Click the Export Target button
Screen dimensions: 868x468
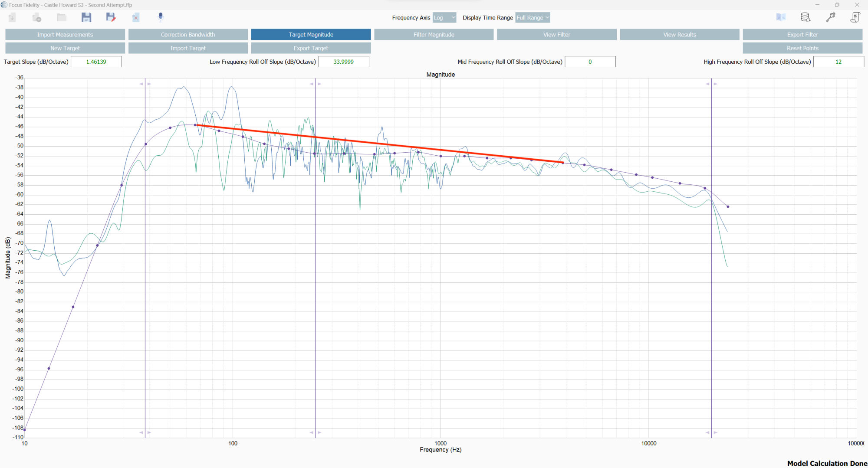tap(311, 48)
